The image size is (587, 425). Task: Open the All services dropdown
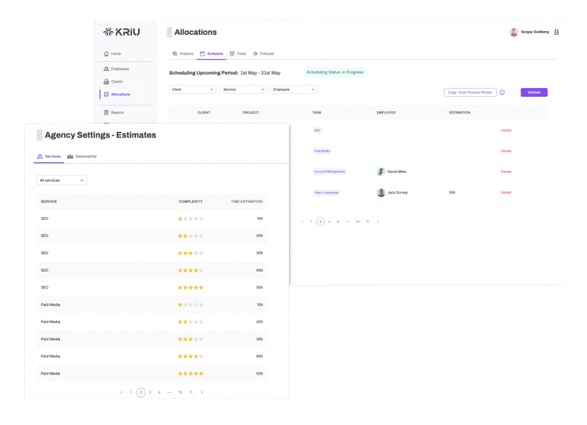[62, 180]
